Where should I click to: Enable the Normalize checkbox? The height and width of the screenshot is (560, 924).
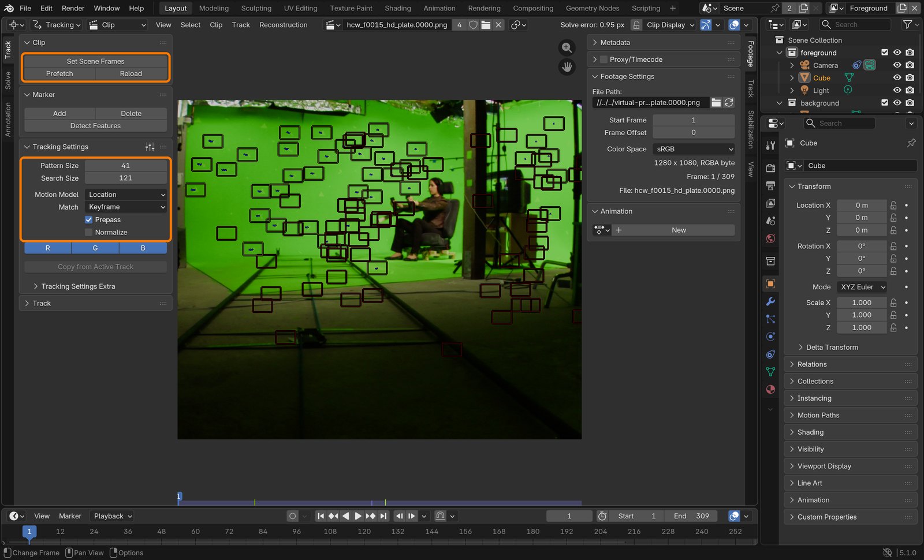(x=88, y=232)
